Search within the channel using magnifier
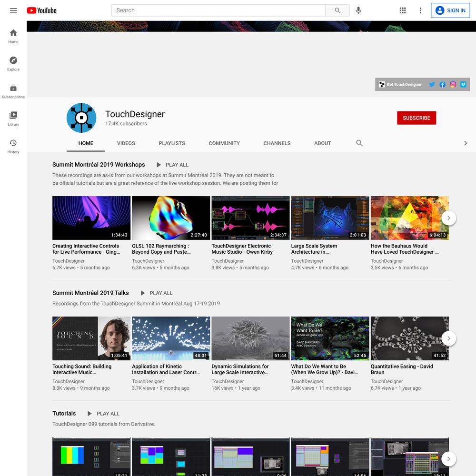 click(x=359, y=143)
